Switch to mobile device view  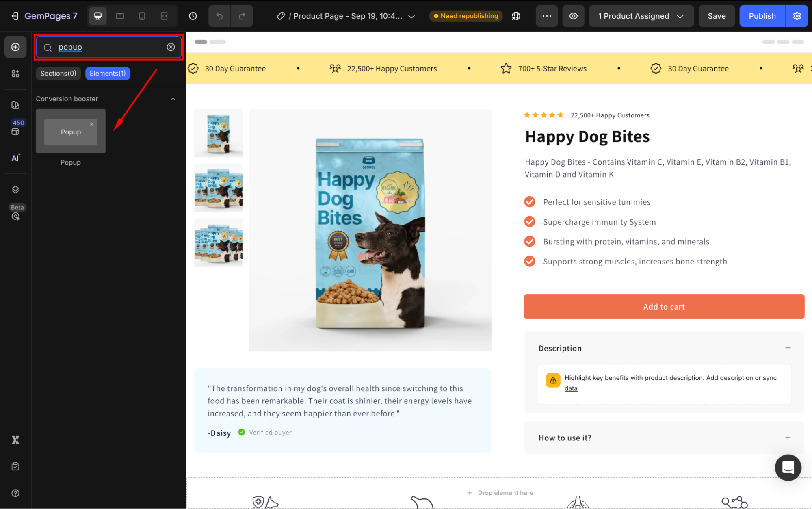coord(142,16)
